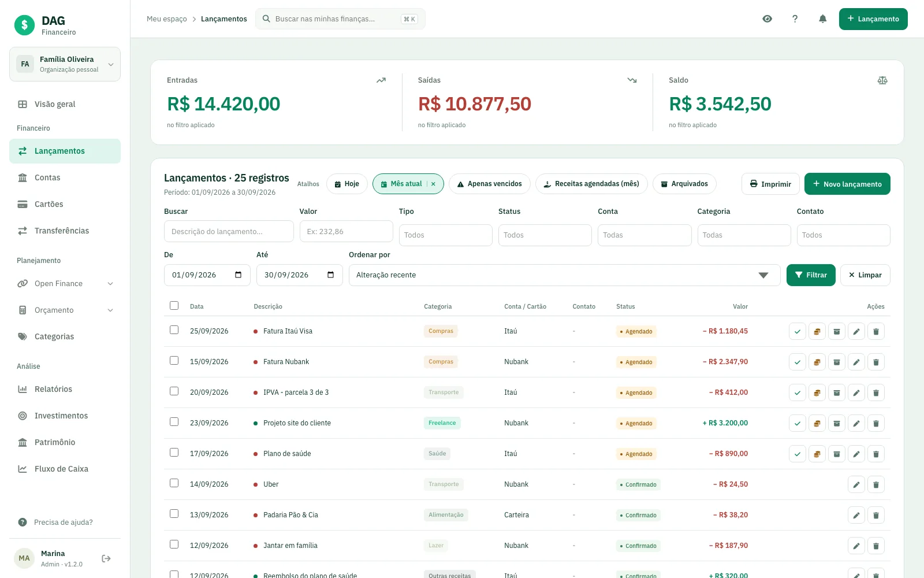
Task: Focus the Buscar description input field
Action: pos(229,231)
